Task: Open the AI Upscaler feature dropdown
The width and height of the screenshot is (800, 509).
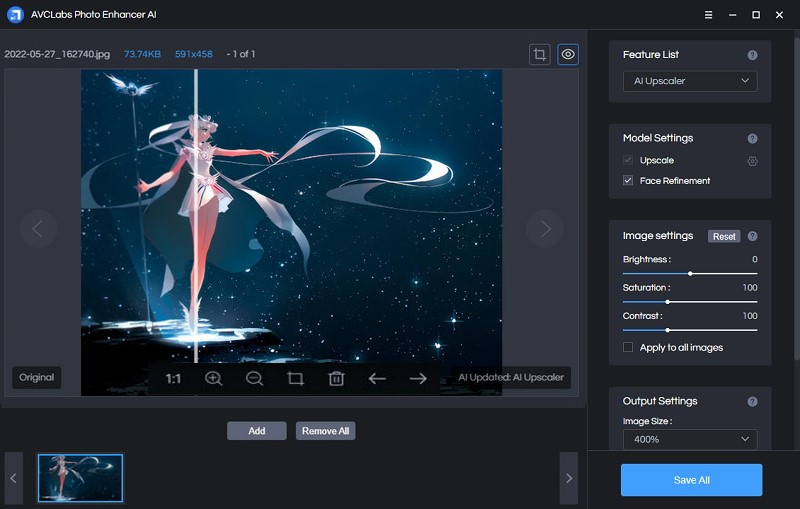Action: (x=690, y=81)
